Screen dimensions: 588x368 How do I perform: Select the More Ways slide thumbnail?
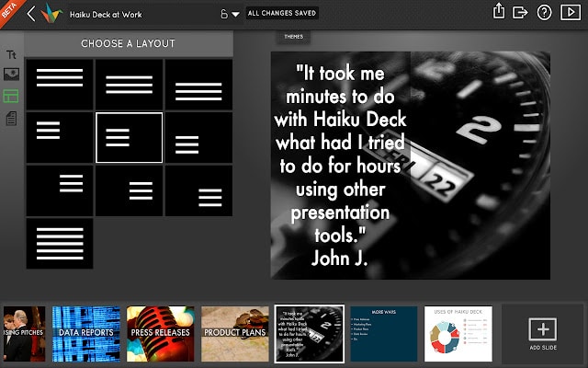384,334
